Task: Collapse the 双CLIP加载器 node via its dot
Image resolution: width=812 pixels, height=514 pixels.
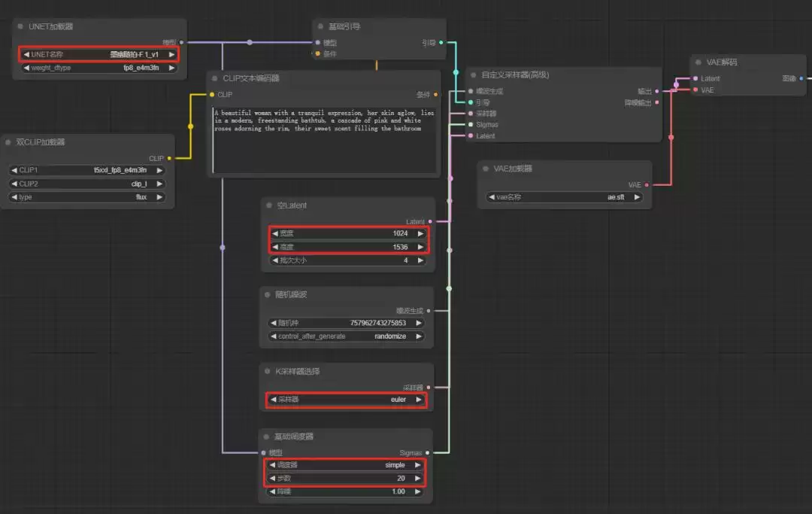Action: click(x=8, y=142)
